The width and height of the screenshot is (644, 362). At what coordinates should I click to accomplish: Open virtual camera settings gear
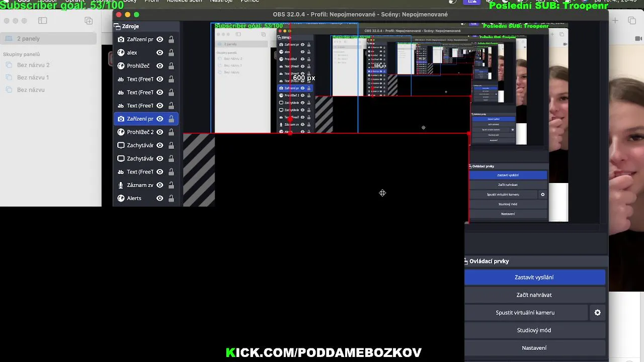click(597, 313)
